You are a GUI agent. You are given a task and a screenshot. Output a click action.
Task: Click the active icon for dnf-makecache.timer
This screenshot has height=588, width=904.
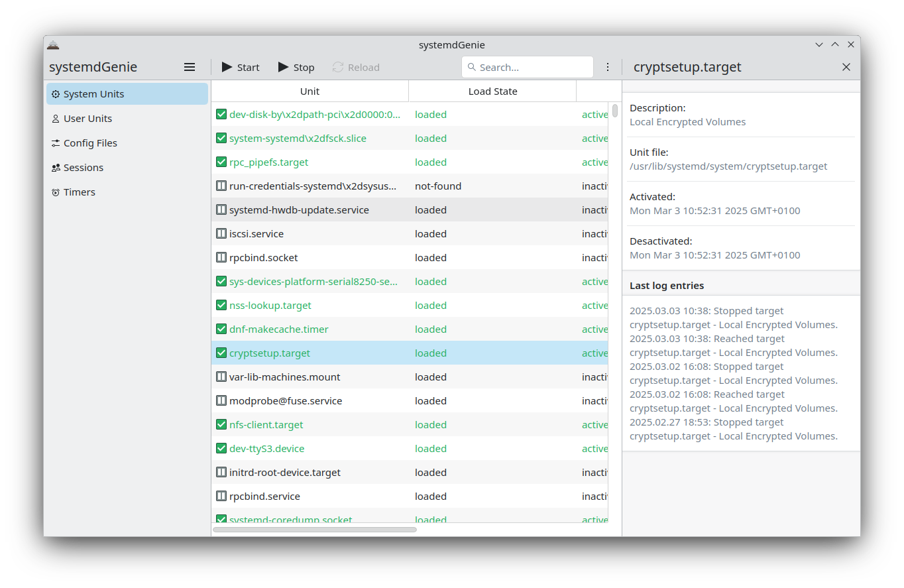coord(221,329)
